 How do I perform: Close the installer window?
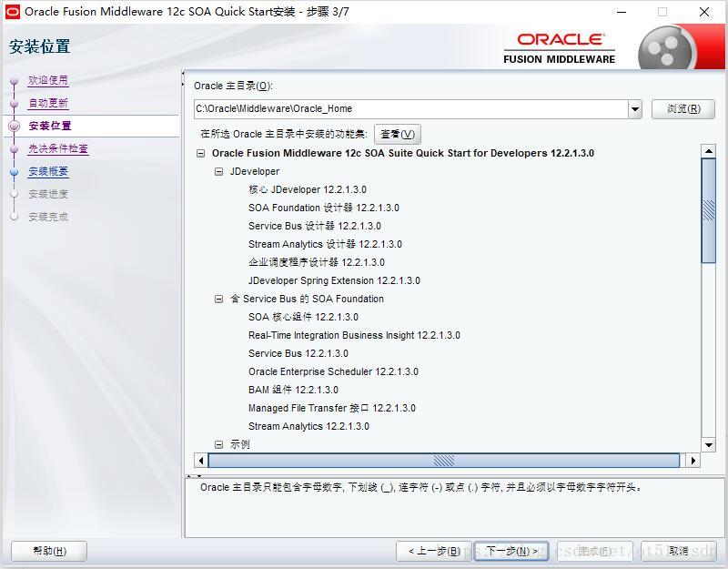click(x=703, y=12)
